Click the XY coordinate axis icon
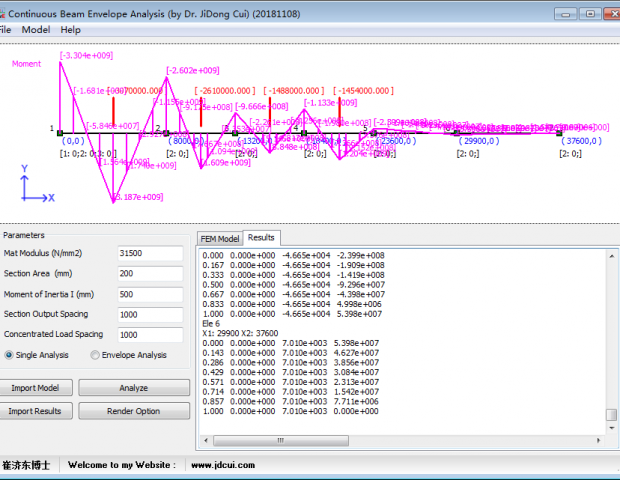The image size is (620, 480). tap(34, 189)
